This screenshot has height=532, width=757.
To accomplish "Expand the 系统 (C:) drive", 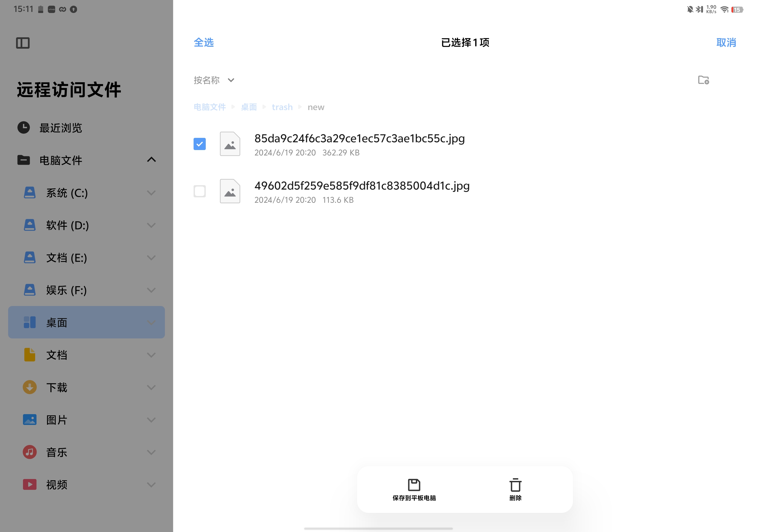I will [151, 193].
